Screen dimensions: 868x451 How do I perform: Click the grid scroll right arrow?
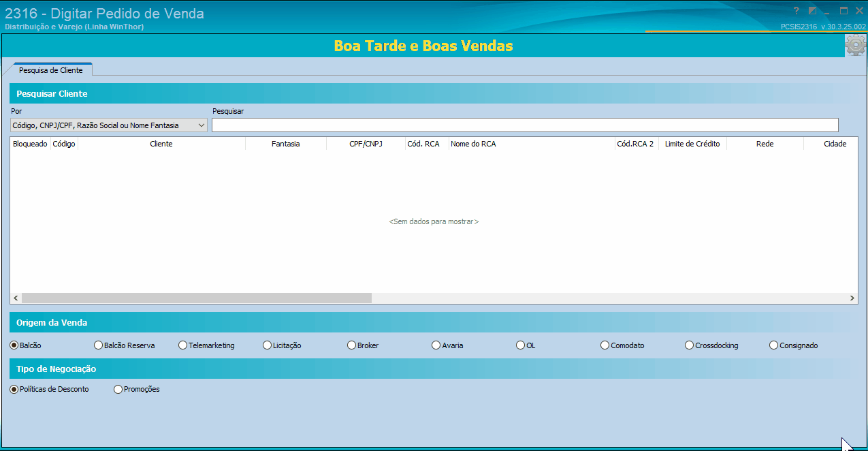coord(852,298)
